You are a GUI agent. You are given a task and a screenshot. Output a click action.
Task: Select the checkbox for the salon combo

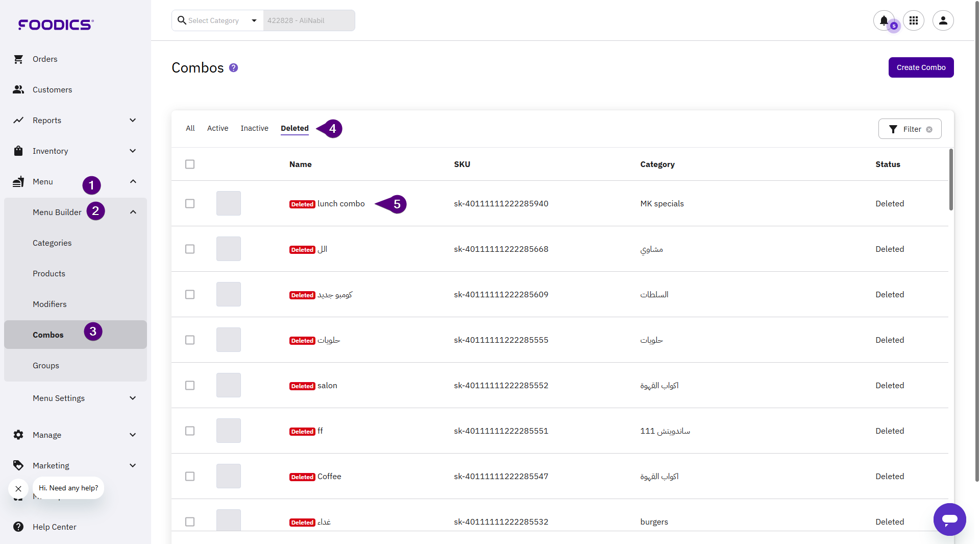[x=190, y=386]
